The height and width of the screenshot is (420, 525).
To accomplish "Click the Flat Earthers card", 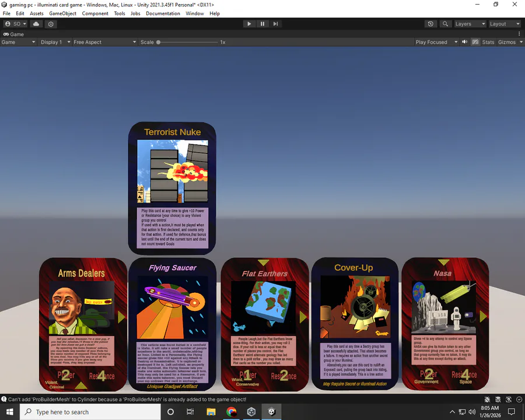I will pyautogui.click(x=264, y=324).
